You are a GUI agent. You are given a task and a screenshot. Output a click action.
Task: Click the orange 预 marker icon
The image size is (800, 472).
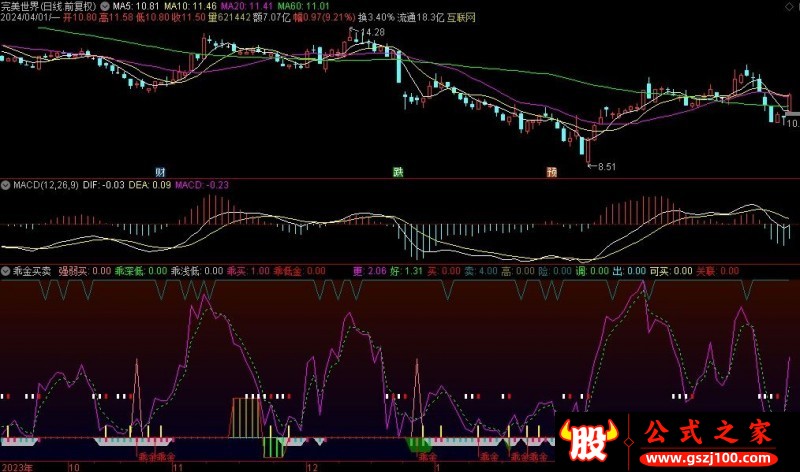[551, 171]
